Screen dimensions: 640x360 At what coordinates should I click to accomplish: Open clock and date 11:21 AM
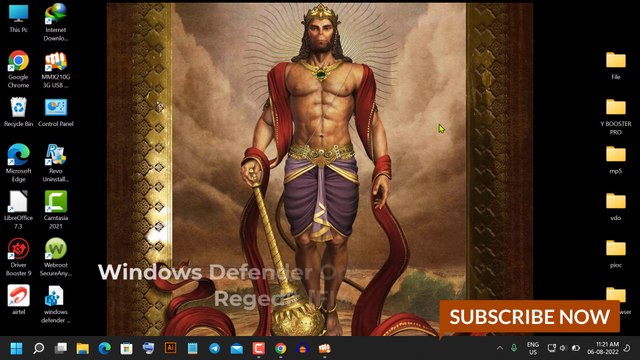[603, 348]
